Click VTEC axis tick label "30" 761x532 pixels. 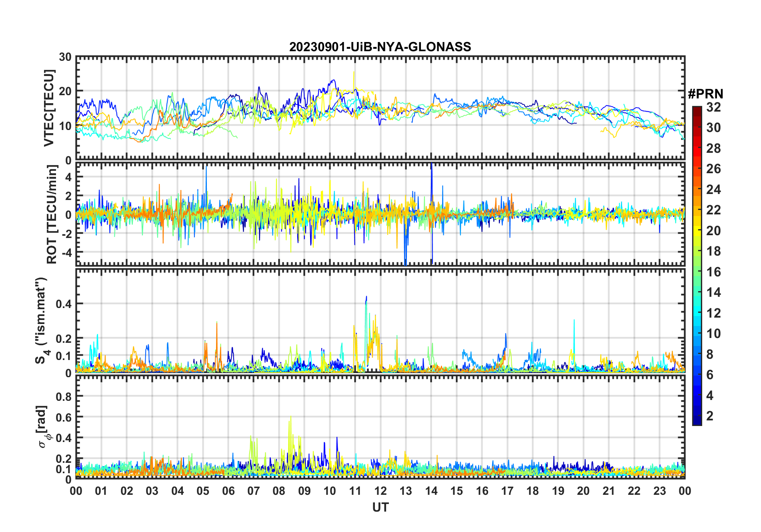coord(65,57)
